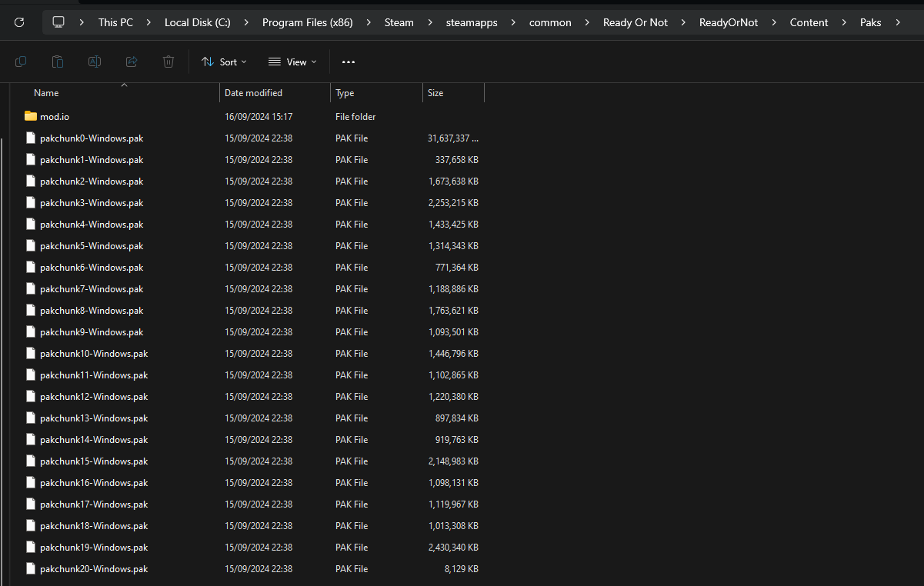The image size is (924, 586).
Task: Click file icon of pakchunk5-Windows.pak
Action: point(31,245)
